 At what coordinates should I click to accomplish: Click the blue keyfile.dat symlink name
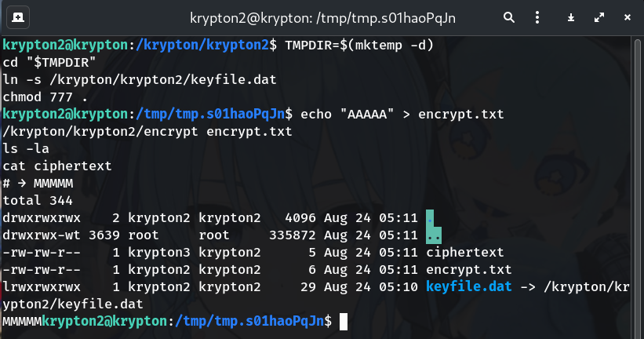(468, 286)
